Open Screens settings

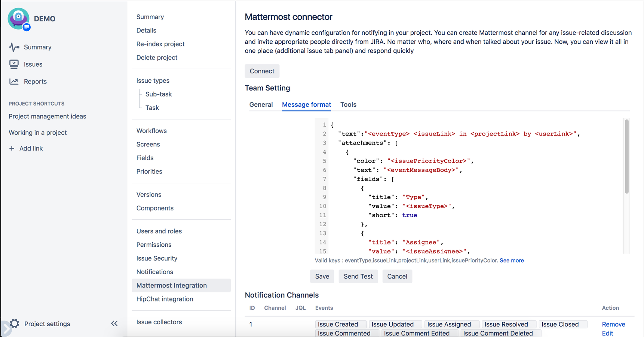[148, 144]
